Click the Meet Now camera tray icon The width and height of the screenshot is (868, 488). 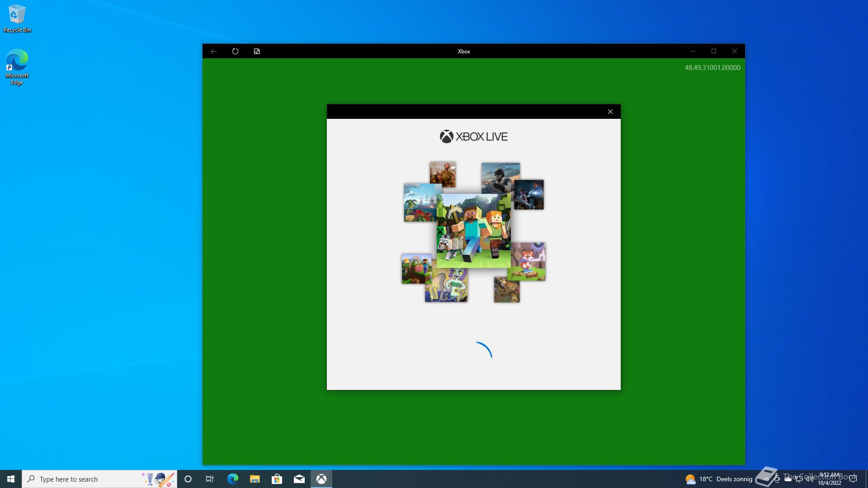click(777, 479)
